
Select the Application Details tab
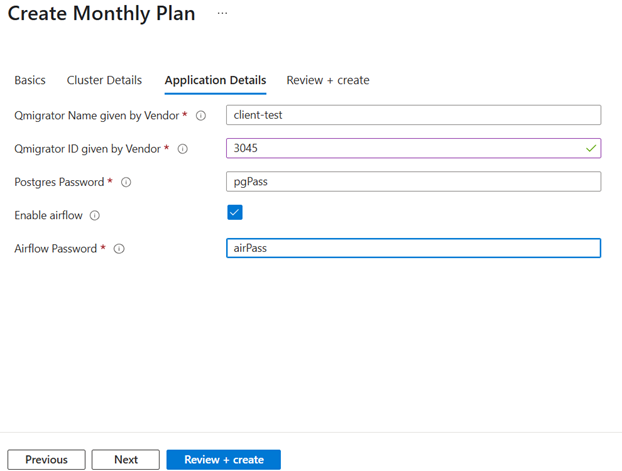point(215,80)
